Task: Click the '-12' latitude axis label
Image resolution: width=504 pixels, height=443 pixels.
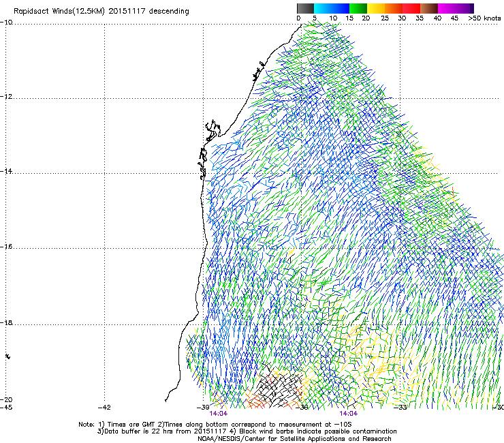Action: [6, 97]
